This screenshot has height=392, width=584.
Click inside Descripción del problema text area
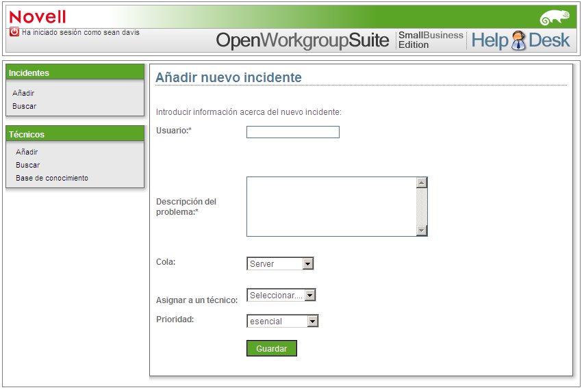point(331,207)
